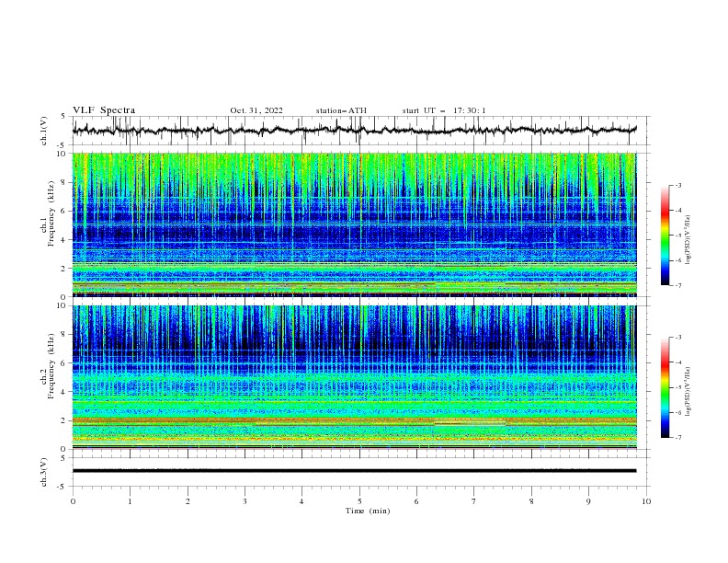Click the "-3" tick on ch.1 colorbar
Screen dimensions: 728x563
point(678,185)
